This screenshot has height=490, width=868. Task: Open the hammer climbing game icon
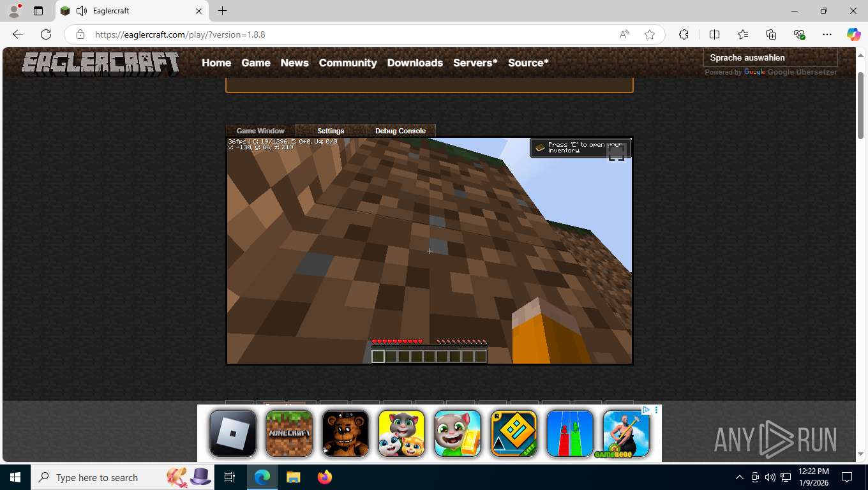[x=626, y=433]
